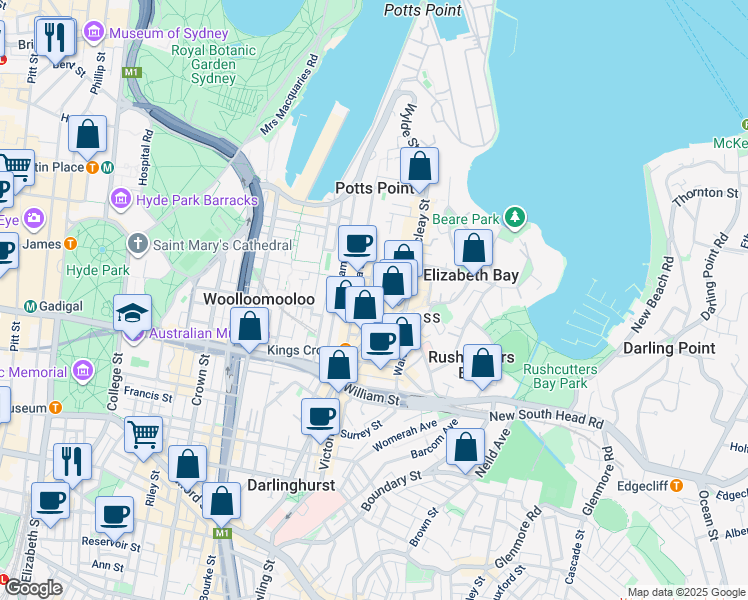Select the Thornton St label
The width and height of the screenshot is (748, 600).
(x=706, y=196)
